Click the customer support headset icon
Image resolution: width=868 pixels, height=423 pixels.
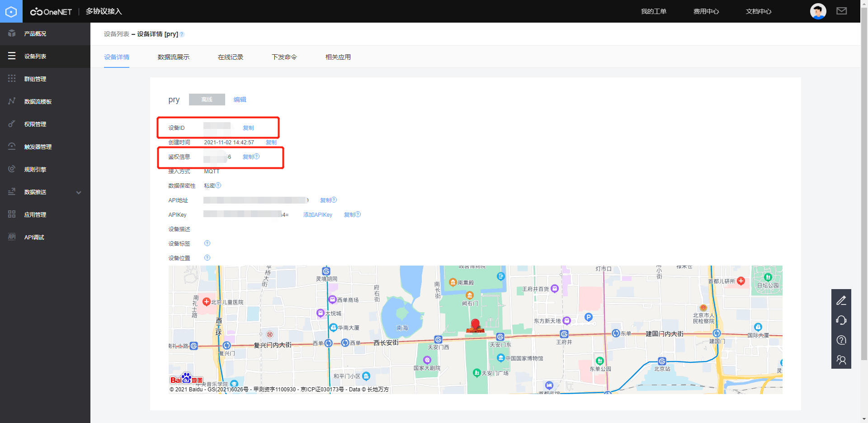click(x=841, y=320)
